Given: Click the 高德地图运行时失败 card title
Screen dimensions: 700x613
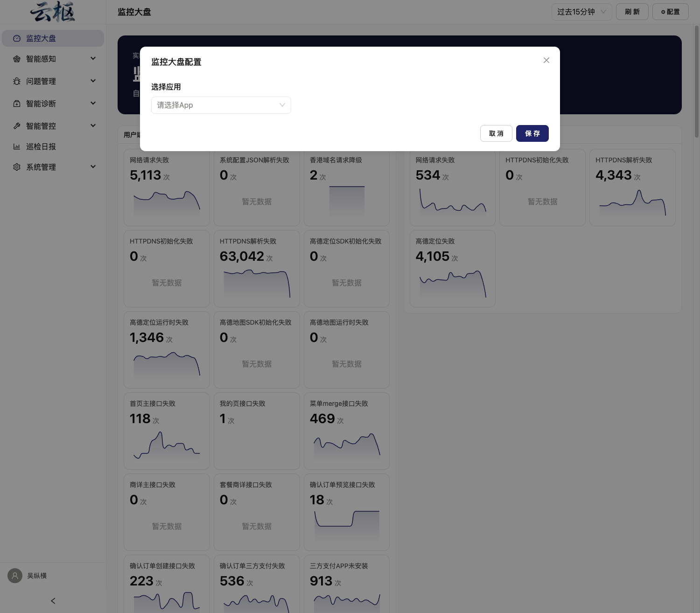Looking at the screenshot, I should pos(339,322).
